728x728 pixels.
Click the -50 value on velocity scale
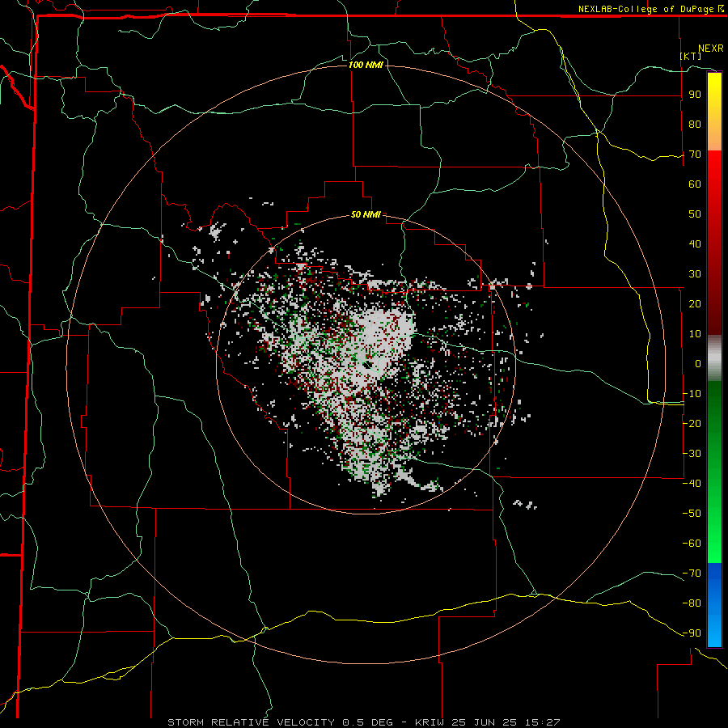tap(692, 514)
